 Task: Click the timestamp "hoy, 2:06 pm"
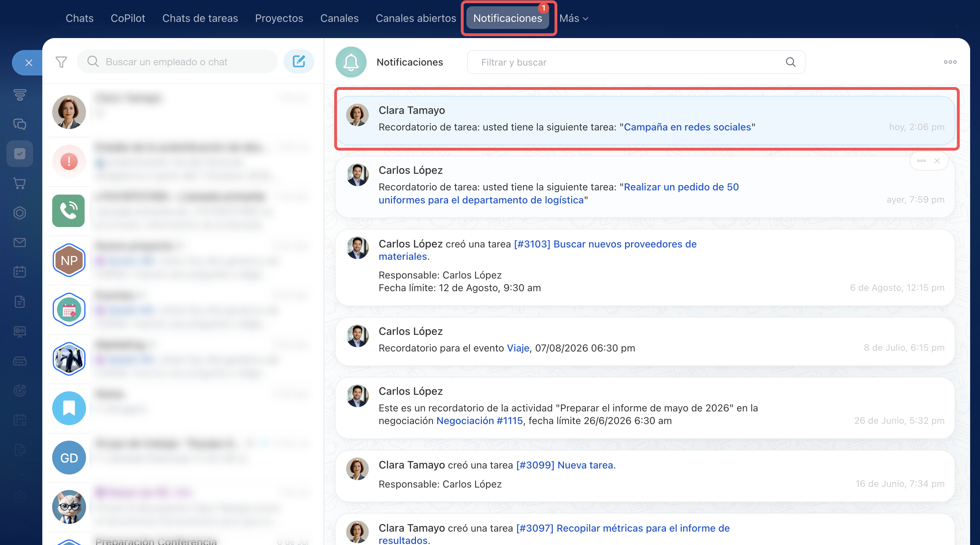tap(917, 127)
